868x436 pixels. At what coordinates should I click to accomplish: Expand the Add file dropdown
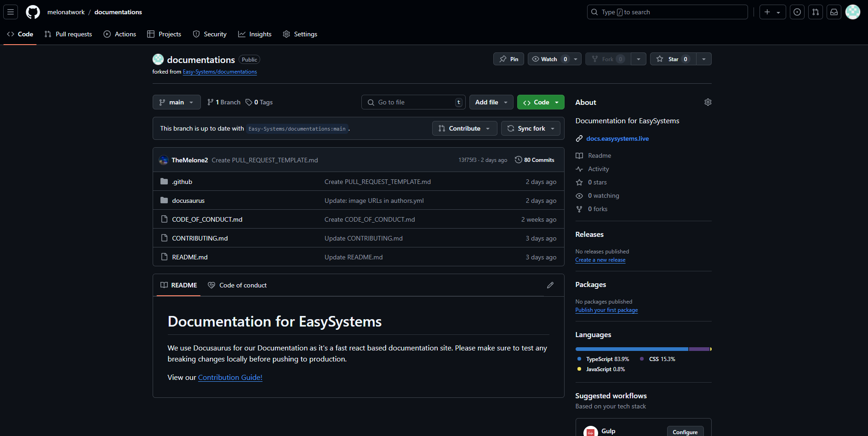coord(491,102)
